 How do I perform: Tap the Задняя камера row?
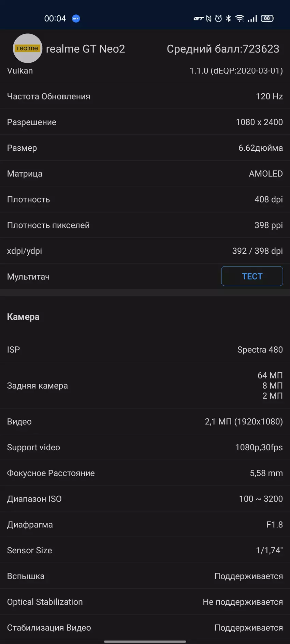coord(145,386)
